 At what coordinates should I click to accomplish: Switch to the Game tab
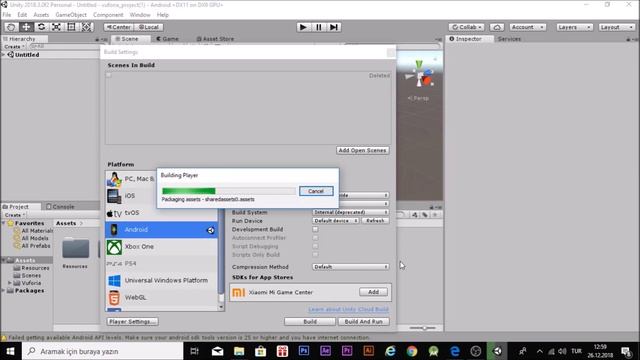point(167,39)
